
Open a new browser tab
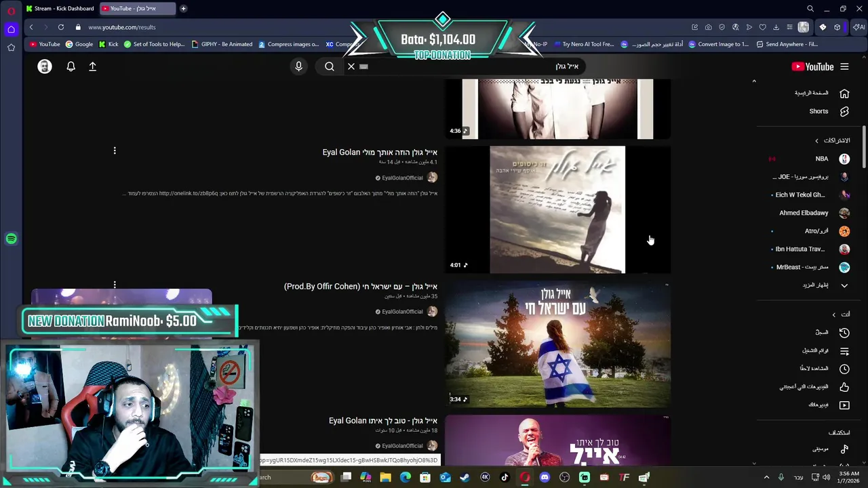[x=183, y=8]
